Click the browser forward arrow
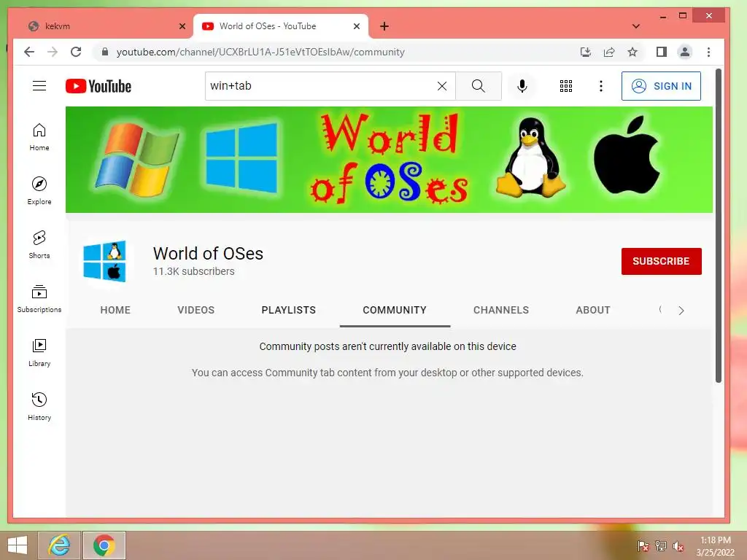 (x=53, y=52)
